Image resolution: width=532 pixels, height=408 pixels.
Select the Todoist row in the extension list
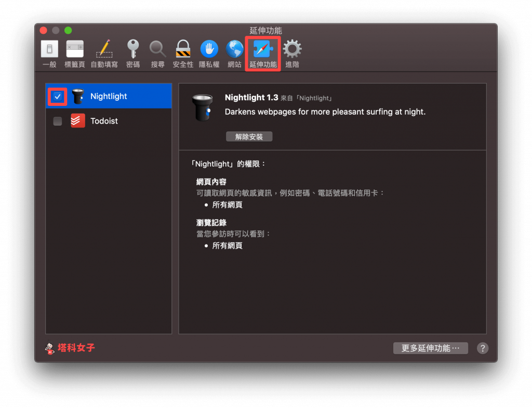pos(109,121)
